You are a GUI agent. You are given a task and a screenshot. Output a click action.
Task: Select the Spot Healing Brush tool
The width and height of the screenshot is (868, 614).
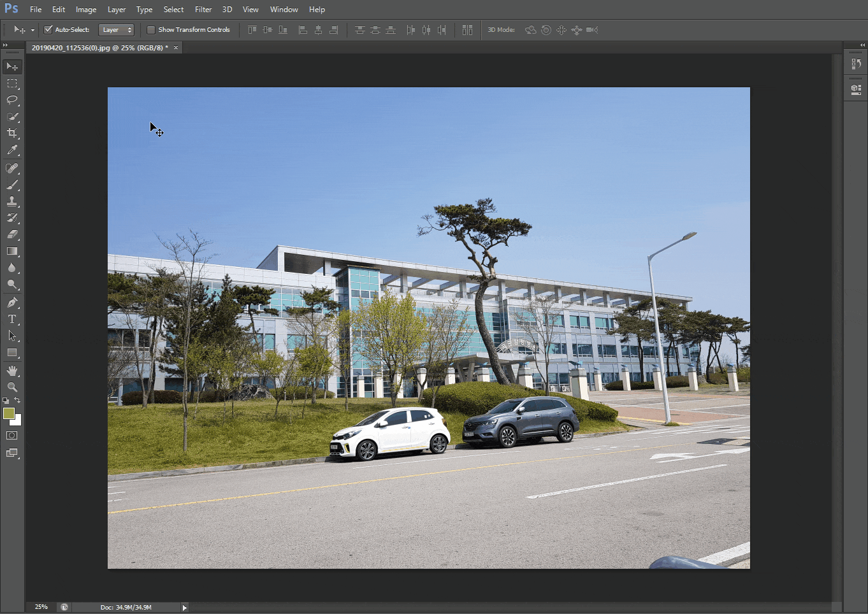[x=12, y=168]
